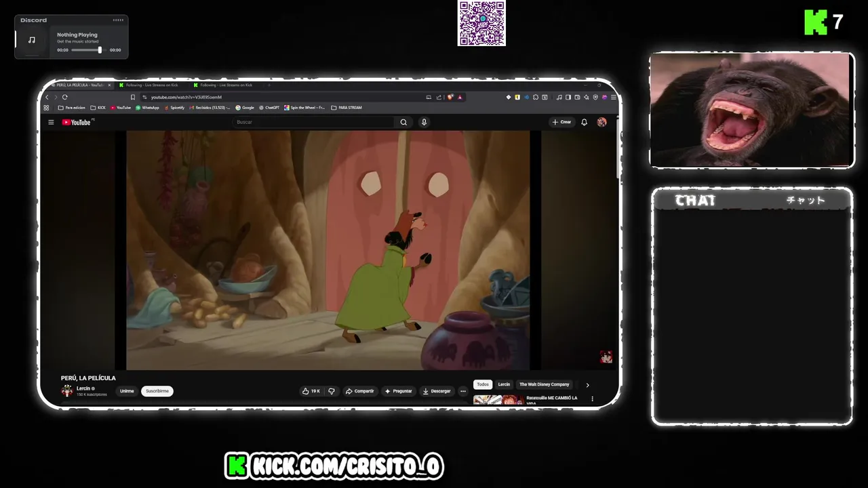This screenshot has height=488, width=868.
Task: Click the YouTube logo
Action: point(77,122)
